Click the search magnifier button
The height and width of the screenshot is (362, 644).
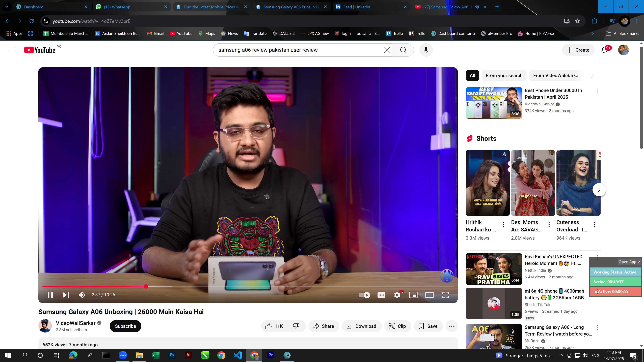point(403,50)
